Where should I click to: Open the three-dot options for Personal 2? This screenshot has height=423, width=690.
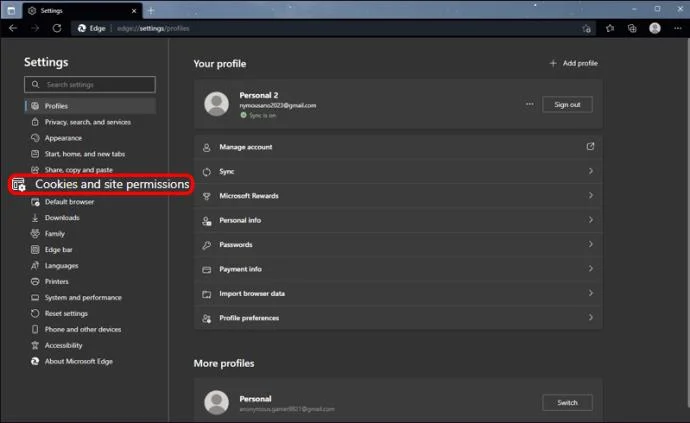(x=529, y=104)
